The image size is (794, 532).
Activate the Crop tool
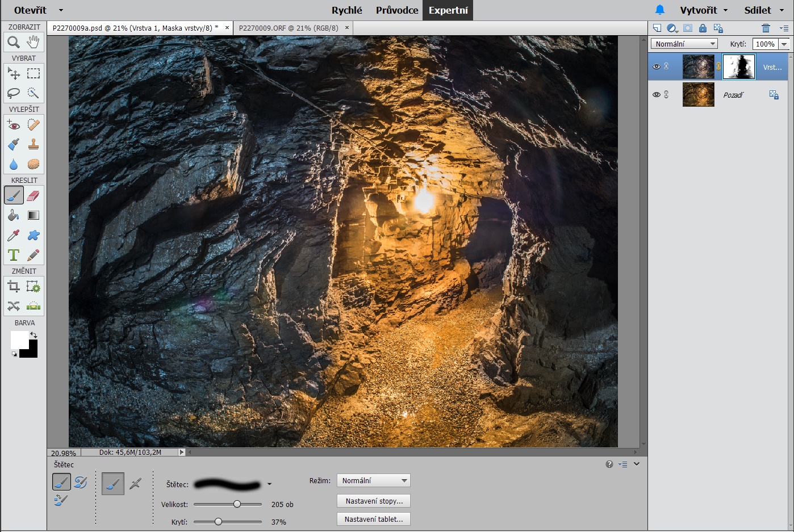point(14,287)
